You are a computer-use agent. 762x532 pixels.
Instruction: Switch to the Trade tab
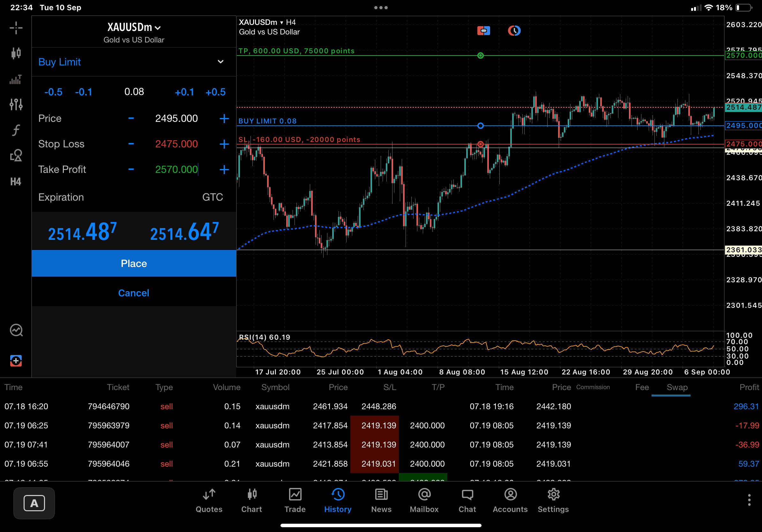pos(295,501)
